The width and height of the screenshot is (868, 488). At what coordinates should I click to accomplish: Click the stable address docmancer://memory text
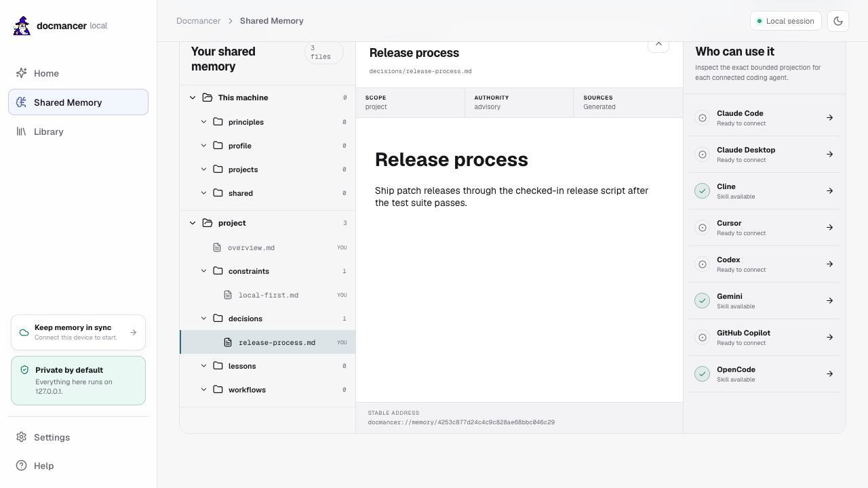461,422
